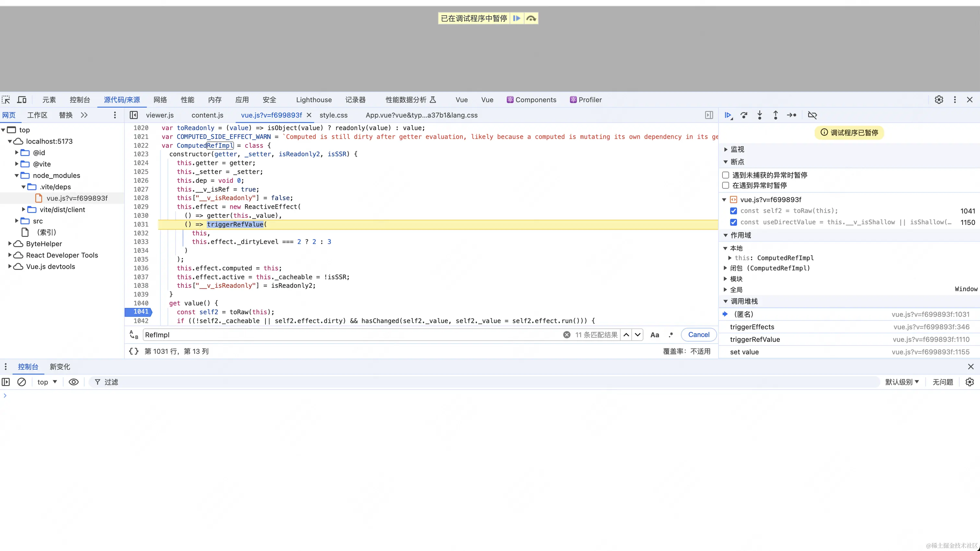Screen dimensions: 980x551
Task: Select triggerEffects frame in call stack
Action: tap(752, 327)
